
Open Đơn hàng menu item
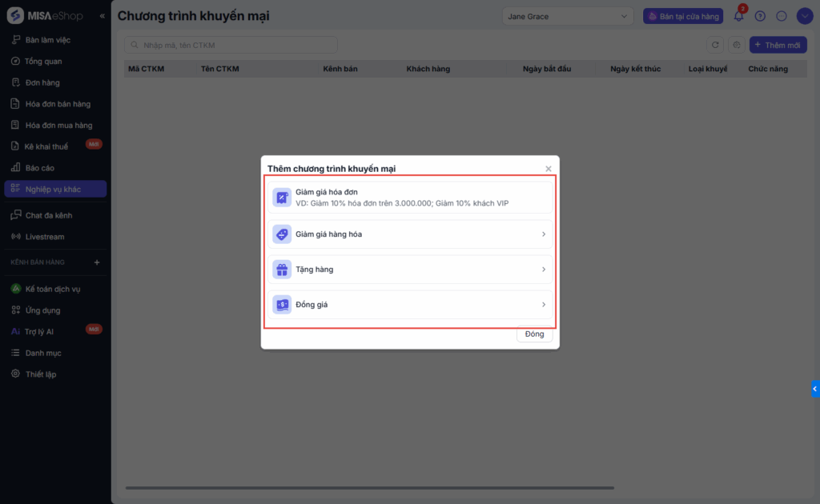coord(55,82)
